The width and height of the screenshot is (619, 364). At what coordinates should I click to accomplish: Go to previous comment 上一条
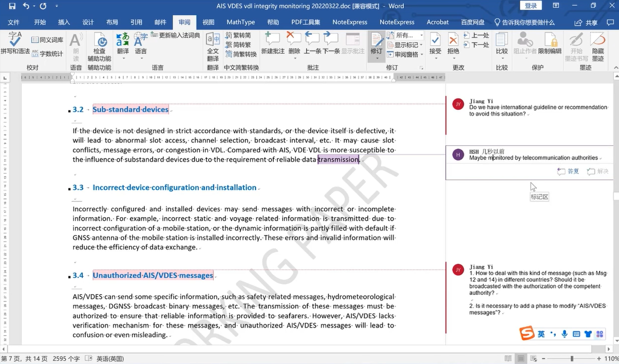(312, 43)
